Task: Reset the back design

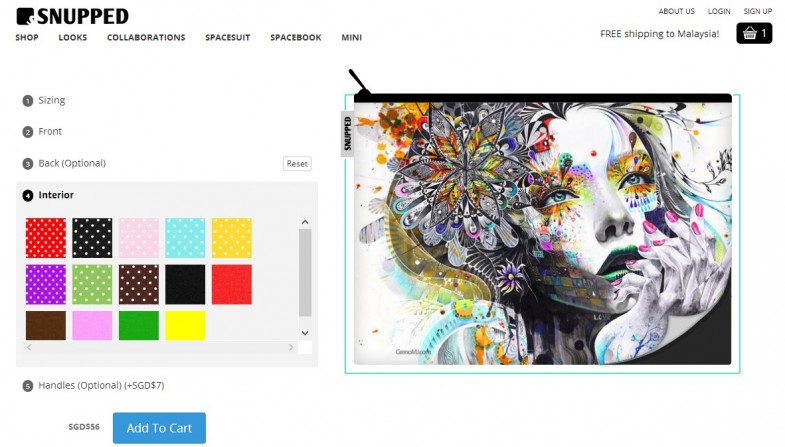Action: point(297,164)
